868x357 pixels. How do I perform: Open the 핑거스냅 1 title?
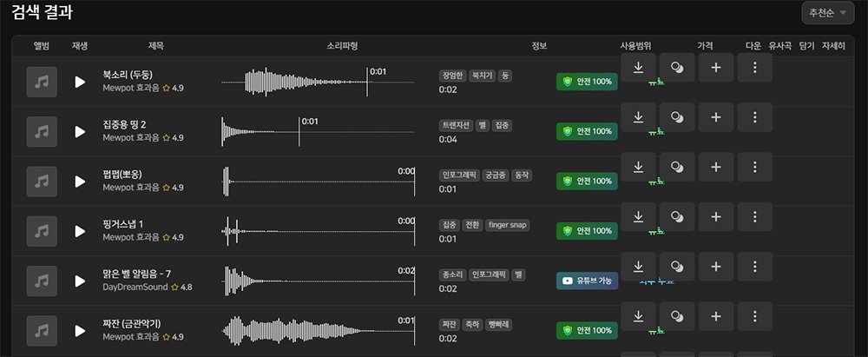[x=123, y=224]
